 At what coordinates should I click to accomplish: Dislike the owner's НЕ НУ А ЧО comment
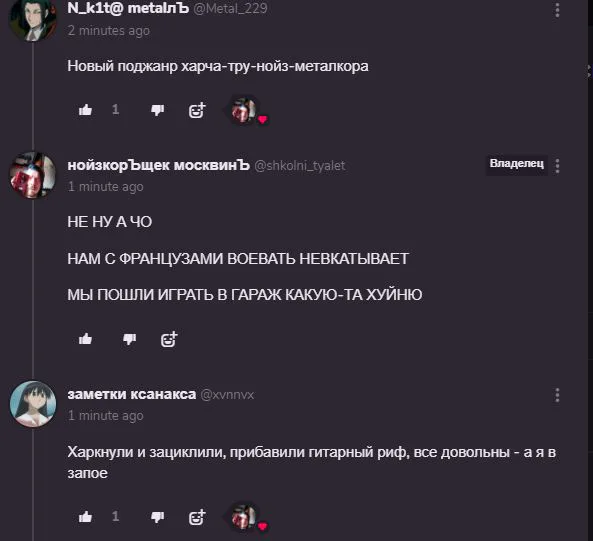(130, 339)
